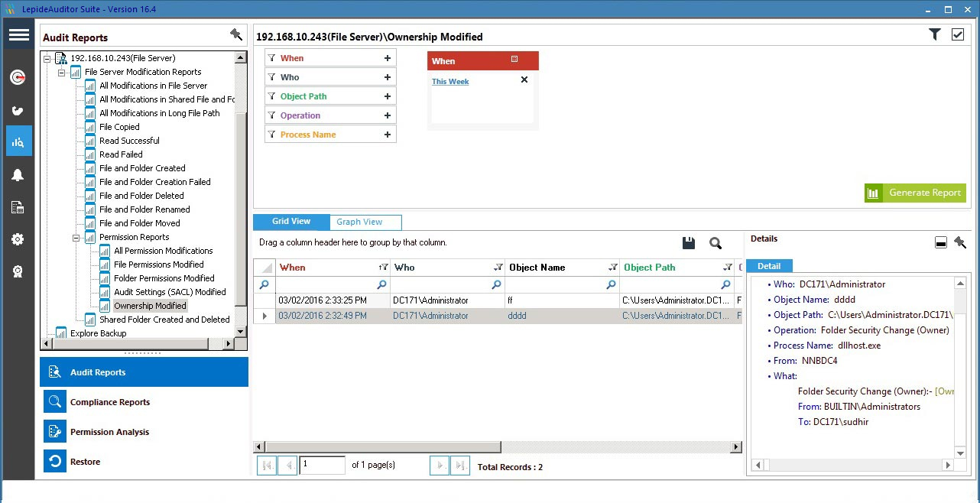Screen dimensions: 980x503
Task: Open the Object Name column filter dropdown
Action: pyautogui.click(x=613, y=268)
